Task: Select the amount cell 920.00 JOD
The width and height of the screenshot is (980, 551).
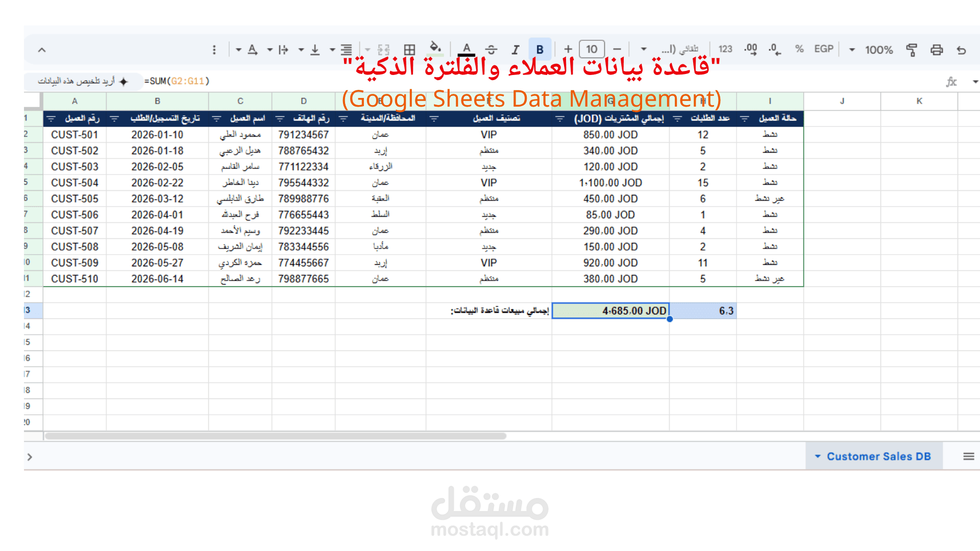Action: (x=610, y=263)
